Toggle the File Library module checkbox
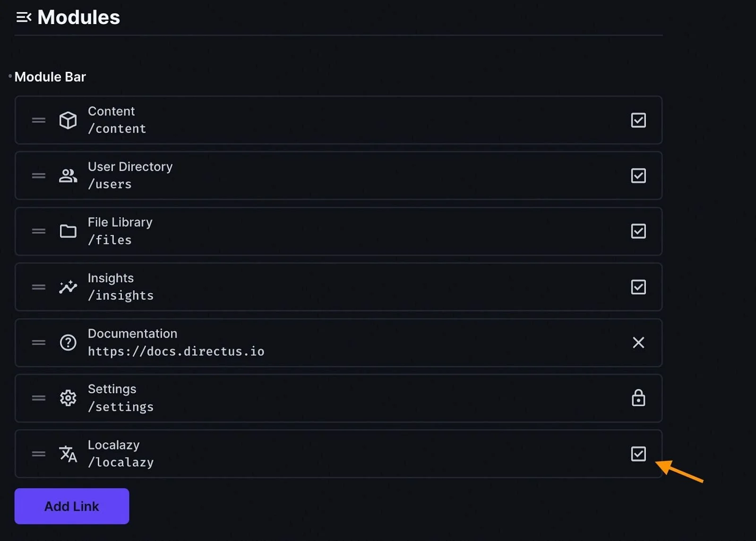 tap(638, 231)
